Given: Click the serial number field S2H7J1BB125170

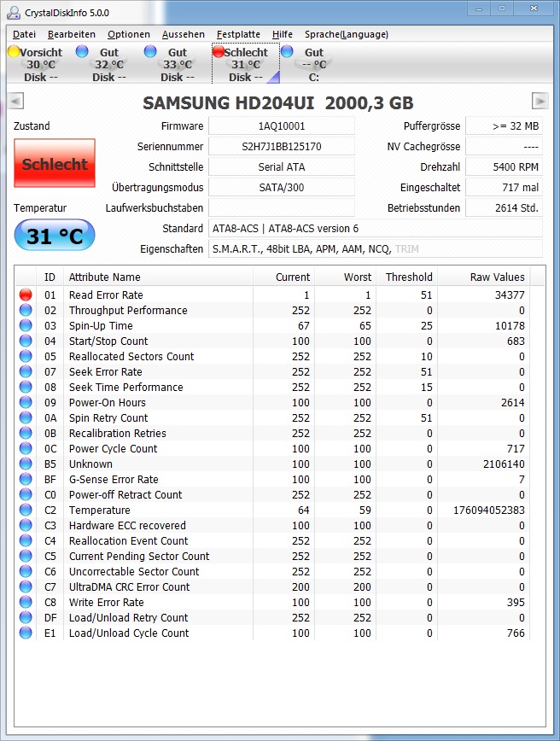Looking at the screenshot, I should point(282,147).
